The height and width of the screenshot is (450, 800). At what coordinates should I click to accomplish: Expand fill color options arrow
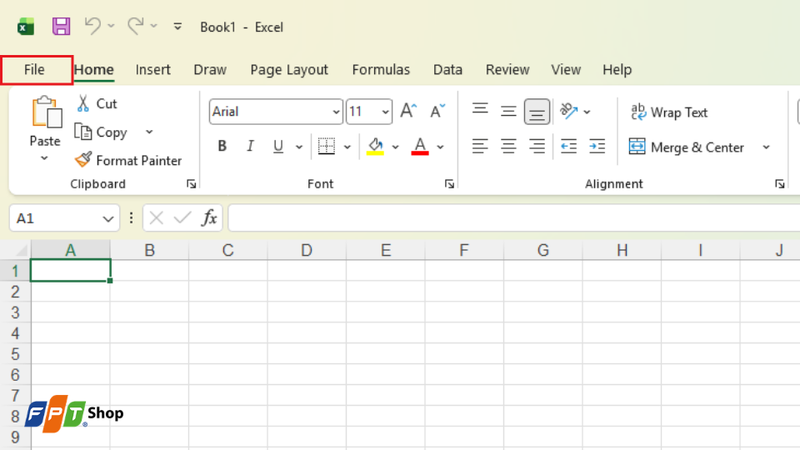(395, 147)
